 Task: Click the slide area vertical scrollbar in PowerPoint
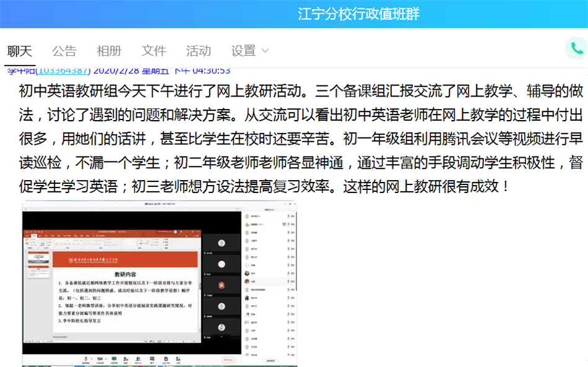(200, 285)
